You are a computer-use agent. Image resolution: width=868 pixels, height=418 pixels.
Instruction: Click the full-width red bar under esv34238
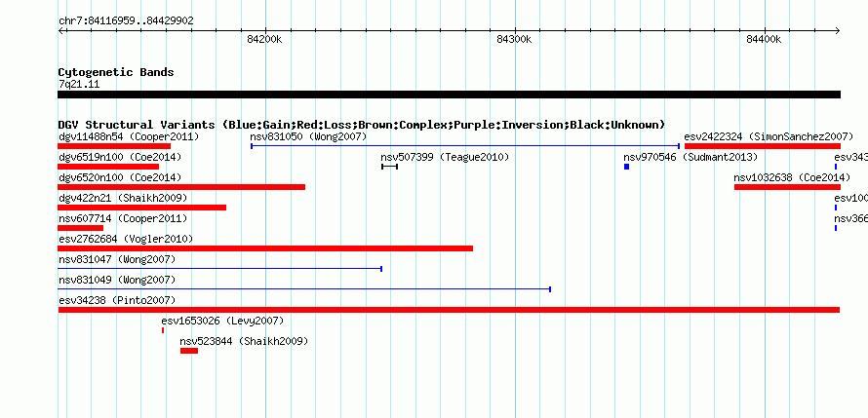(x=449, y=310)
